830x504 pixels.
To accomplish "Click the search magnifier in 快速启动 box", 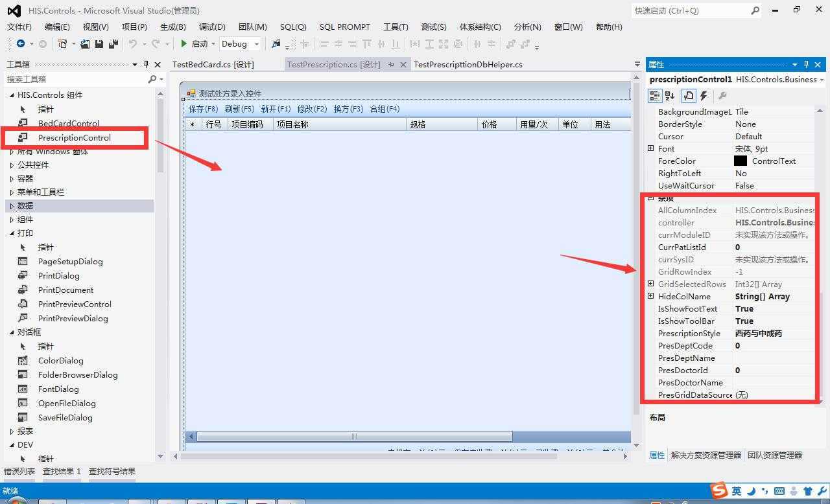I will click(x=755, y=10).
